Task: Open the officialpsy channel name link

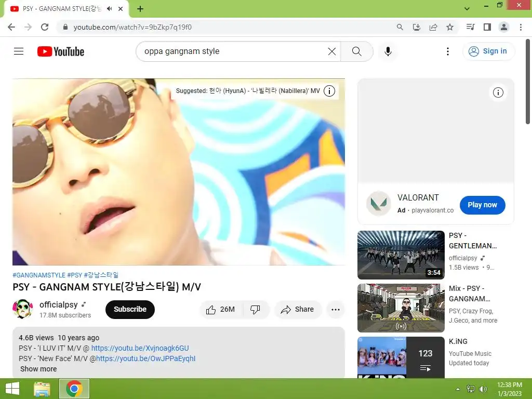Action: tap(58, 304)
